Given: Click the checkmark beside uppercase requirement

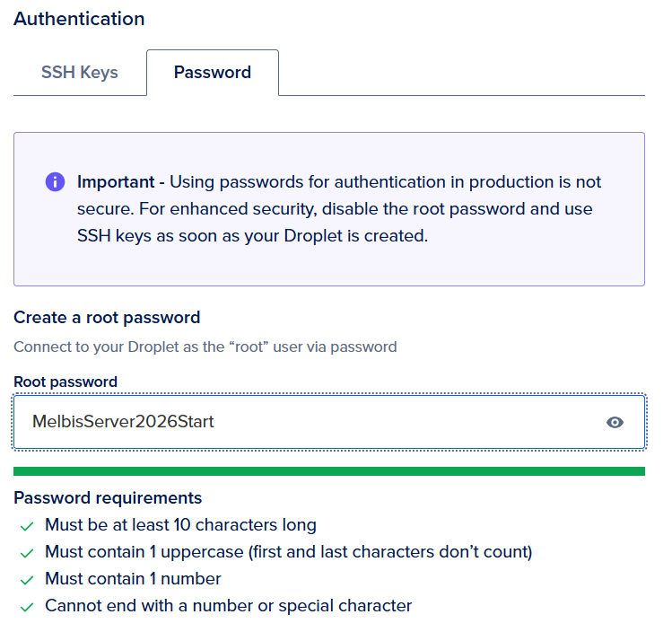Looking at the screenshot, I should tap(27, 553).
